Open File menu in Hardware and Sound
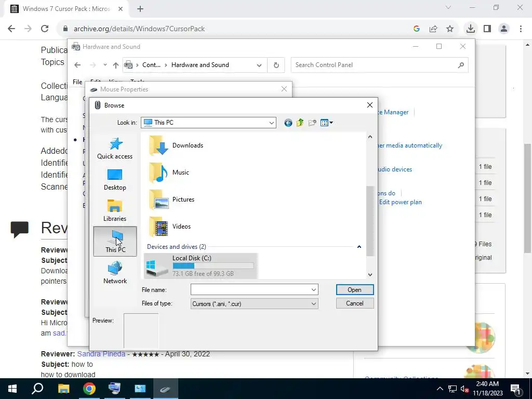Image resolution: width=532 pixels, height=399 pixels. point(77,82)
